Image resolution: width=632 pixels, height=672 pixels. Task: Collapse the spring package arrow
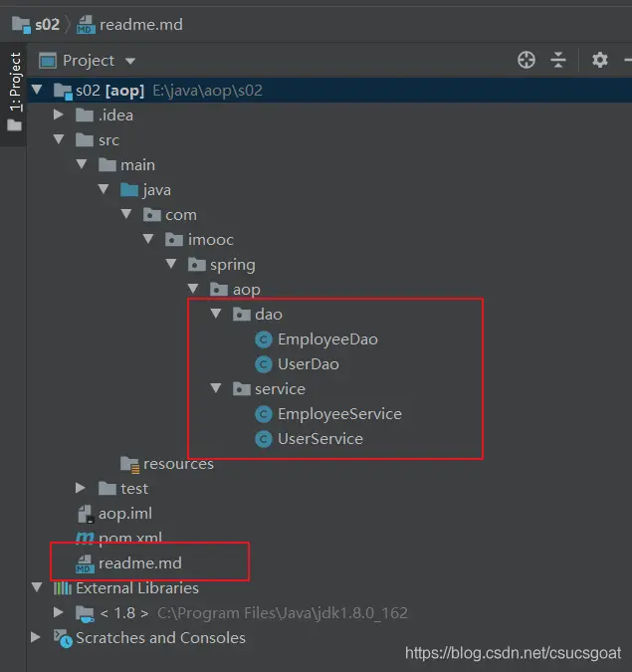171,264
